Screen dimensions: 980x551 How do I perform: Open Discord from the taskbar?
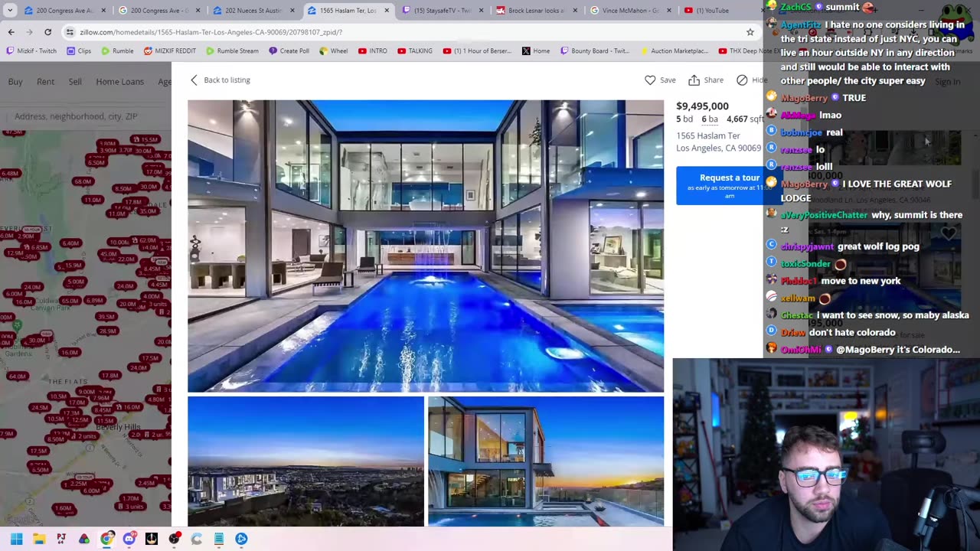(x=129, y=539)
